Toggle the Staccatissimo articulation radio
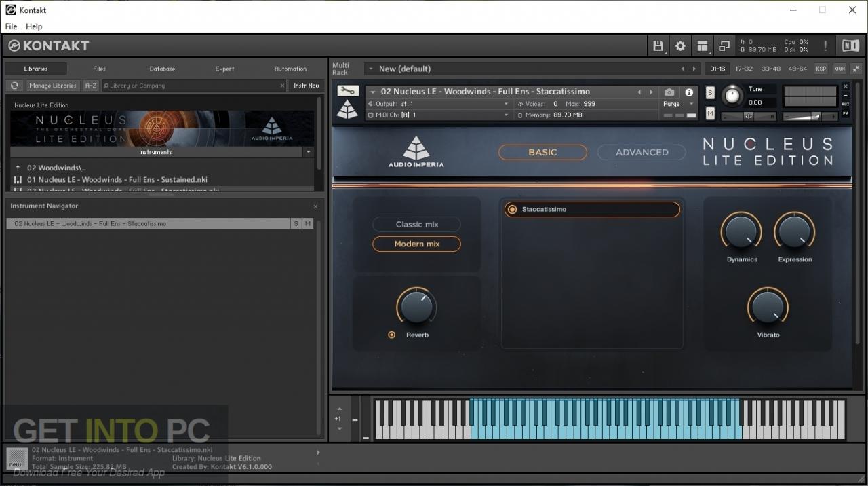 tap(512, 210)
